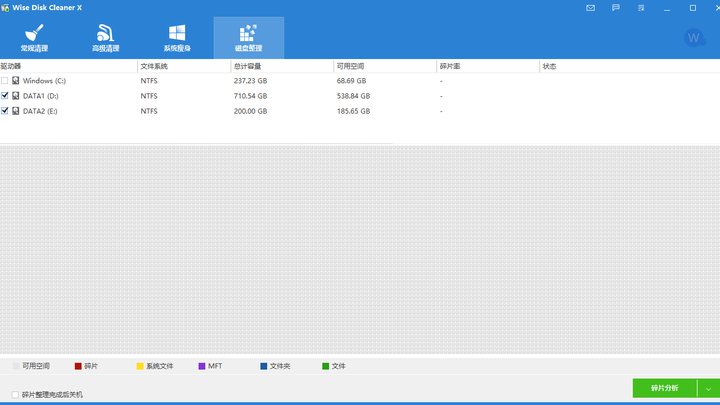The width and height of the screenshot is (720, 405).
Task: Click the red 碎片 legend swatch
Action: point(78,366)
